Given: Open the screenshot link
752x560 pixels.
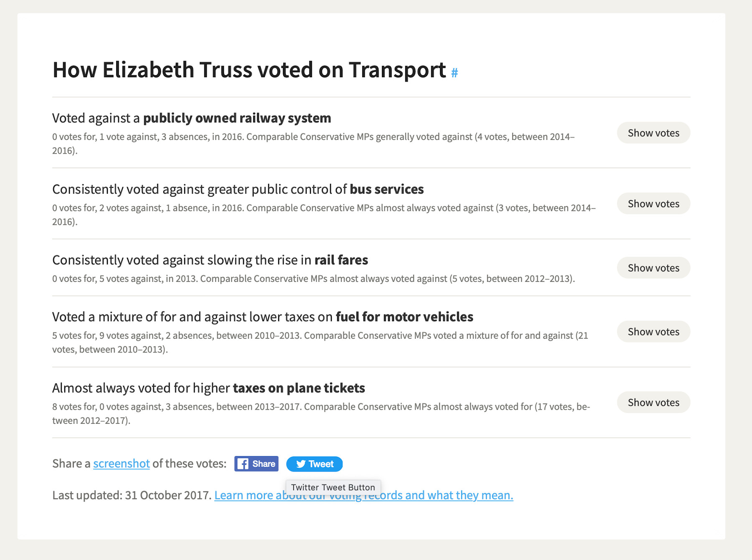Looking at the screenshot, I should 121,464.
